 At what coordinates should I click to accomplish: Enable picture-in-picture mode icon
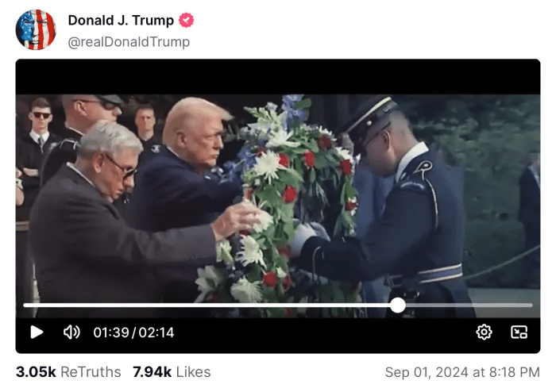pos(519,332)
